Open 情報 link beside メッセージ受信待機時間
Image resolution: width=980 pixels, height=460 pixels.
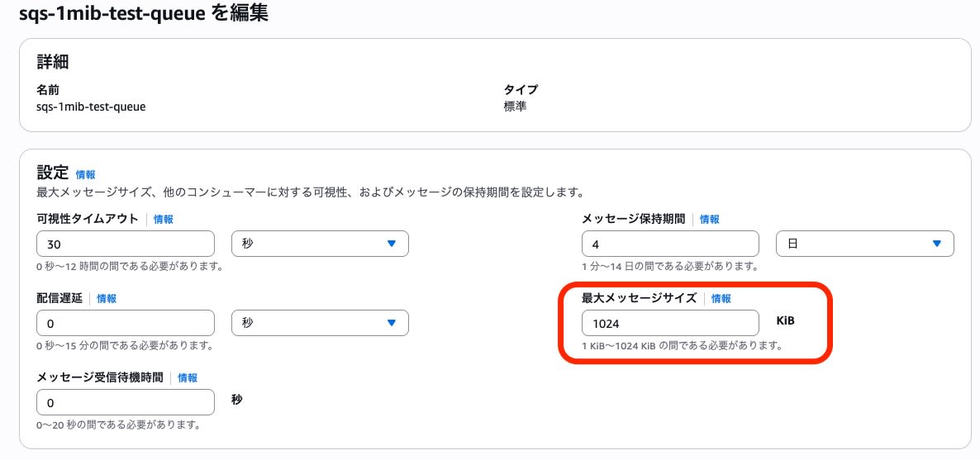tap(188, 378)
